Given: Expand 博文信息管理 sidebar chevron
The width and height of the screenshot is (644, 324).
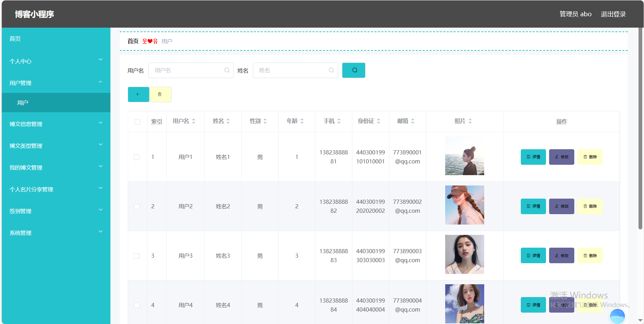Looking at the screenshot, I should point(101,123).
